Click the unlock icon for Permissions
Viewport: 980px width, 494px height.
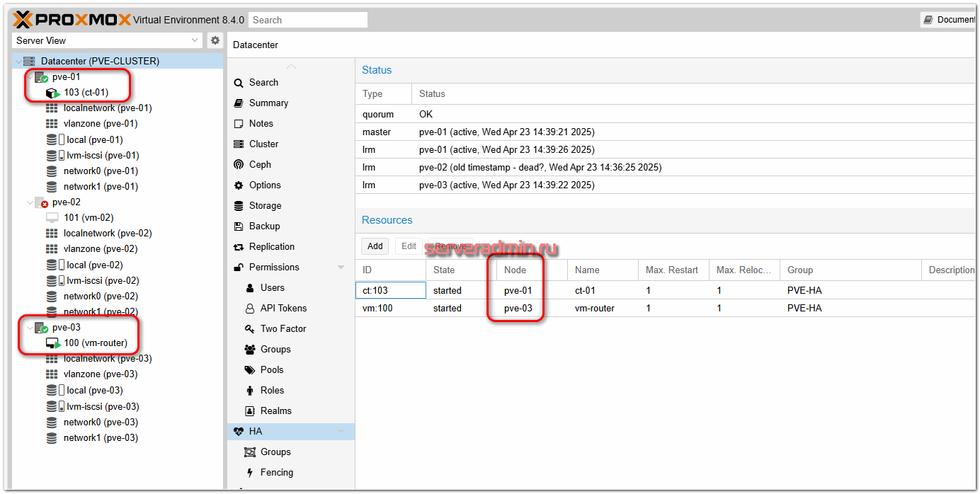[239, 268]
